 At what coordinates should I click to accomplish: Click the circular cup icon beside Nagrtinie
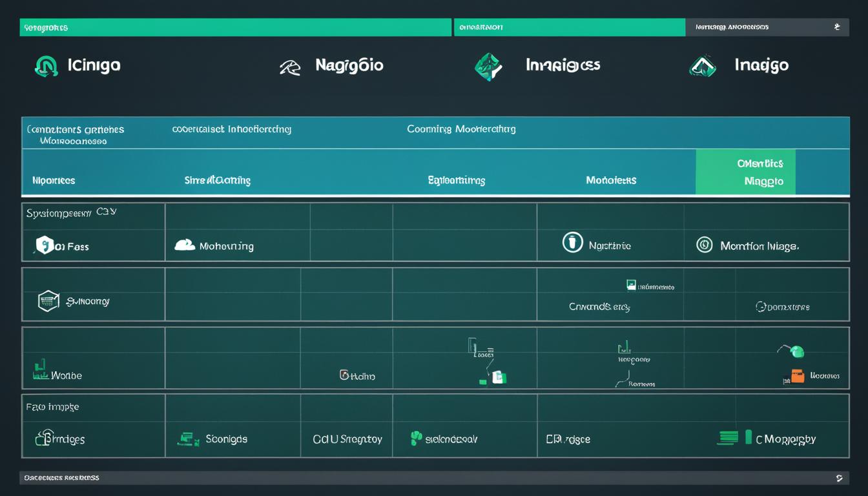click(572, 243)
